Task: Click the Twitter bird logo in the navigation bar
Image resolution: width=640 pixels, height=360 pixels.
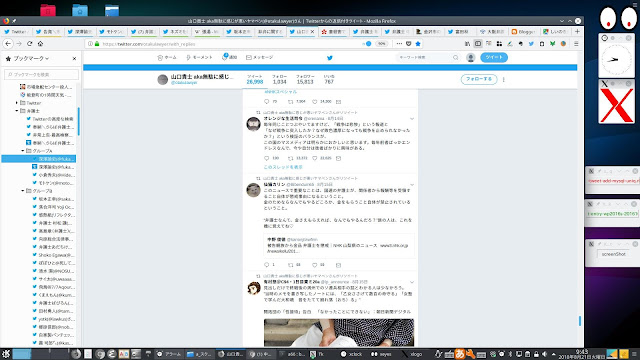Action: 330,58
